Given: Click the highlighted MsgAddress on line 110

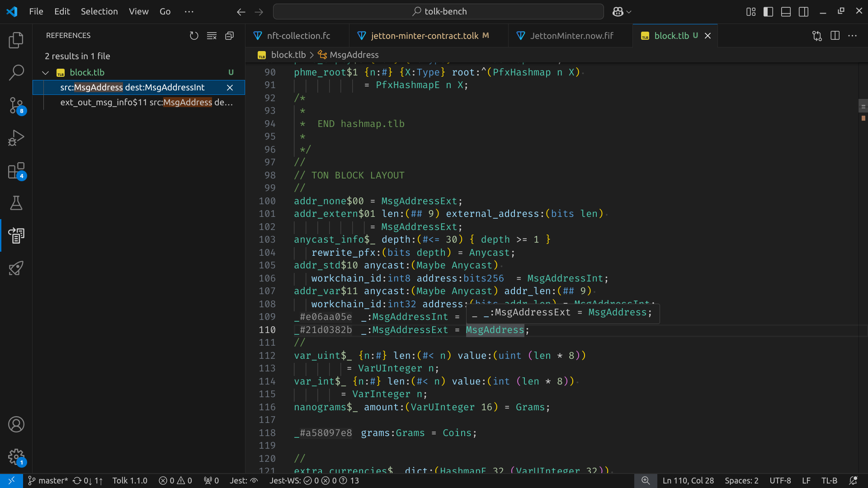Looking at the screenshot, I should 495,330.
